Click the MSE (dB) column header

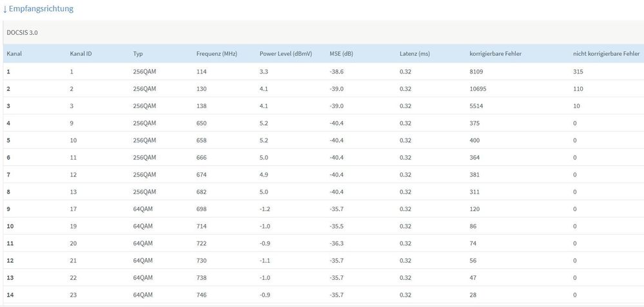(x=341, y=53)
